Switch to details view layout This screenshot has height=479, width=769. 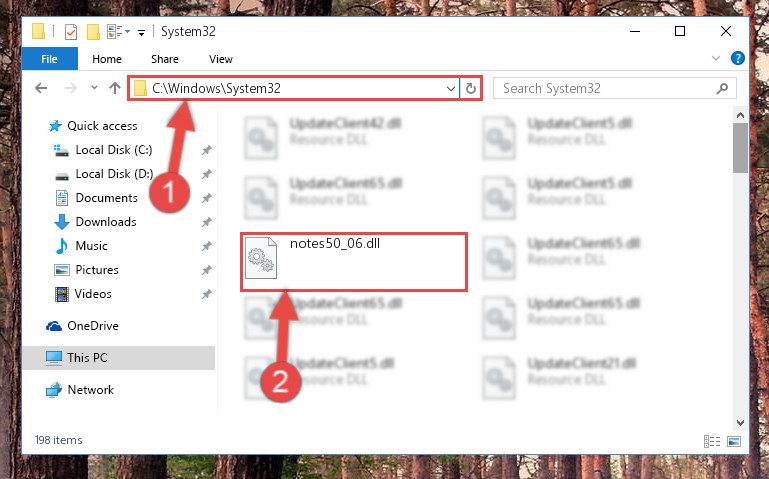click(x=712, y=441)
